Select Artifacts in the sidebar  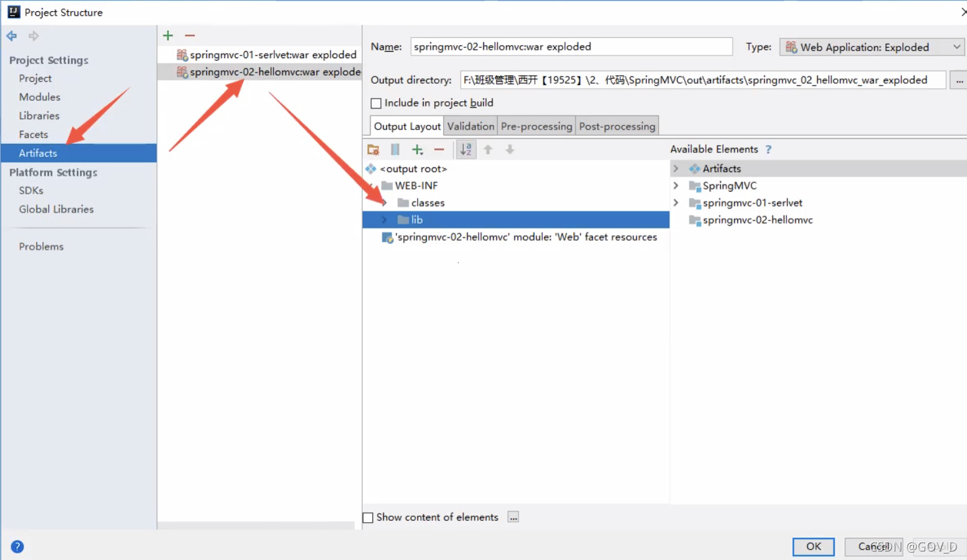79,153
